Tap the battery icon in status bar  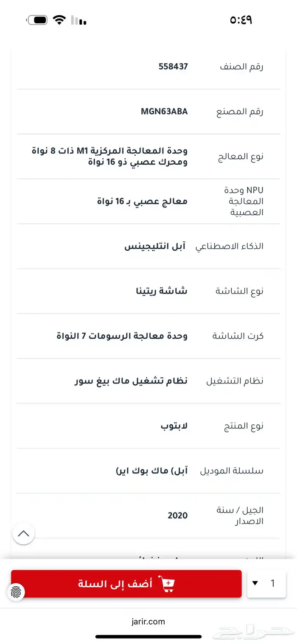click(37, 20)
